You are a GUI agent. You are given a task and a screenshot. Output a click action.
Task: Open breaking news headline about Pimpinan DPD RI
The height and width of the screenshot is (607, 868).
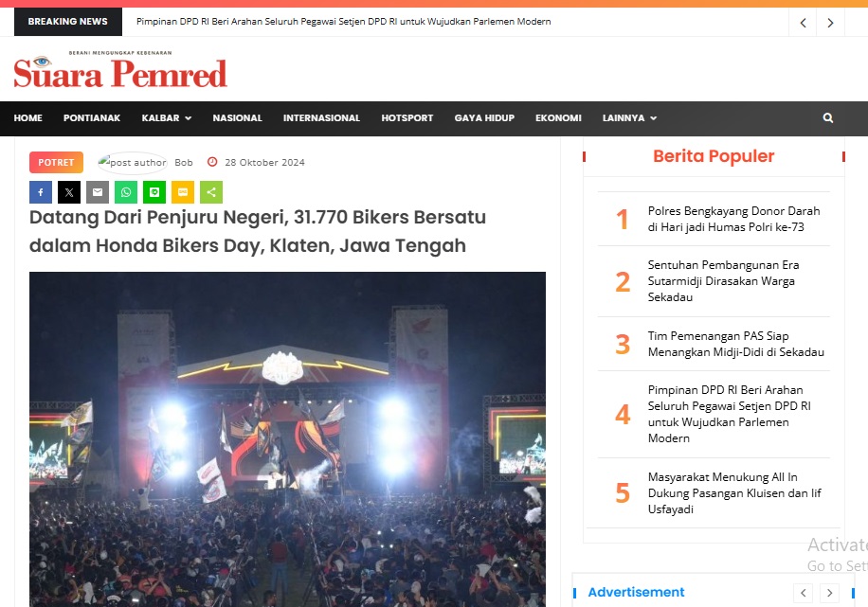(343, 22)
